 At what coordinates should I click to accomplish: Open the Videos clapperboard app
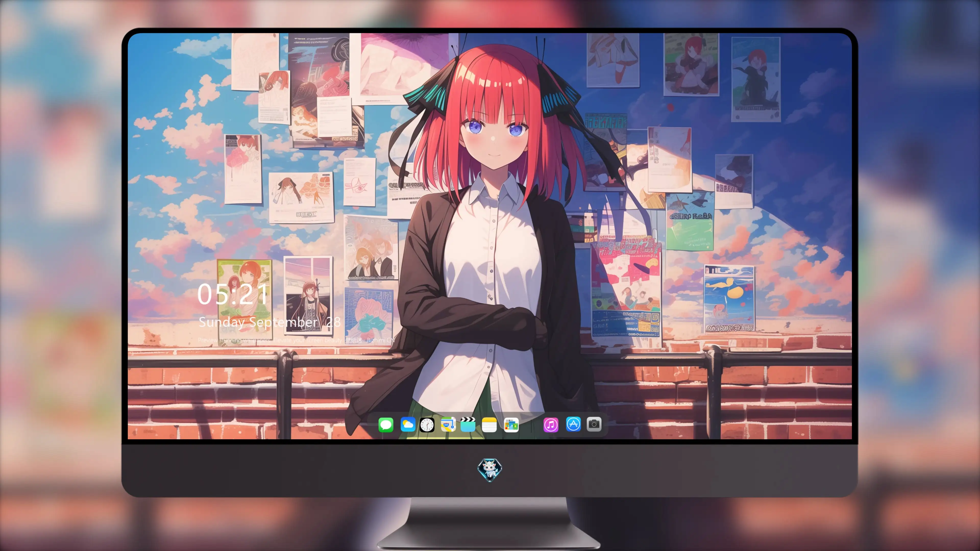[468, 424]
